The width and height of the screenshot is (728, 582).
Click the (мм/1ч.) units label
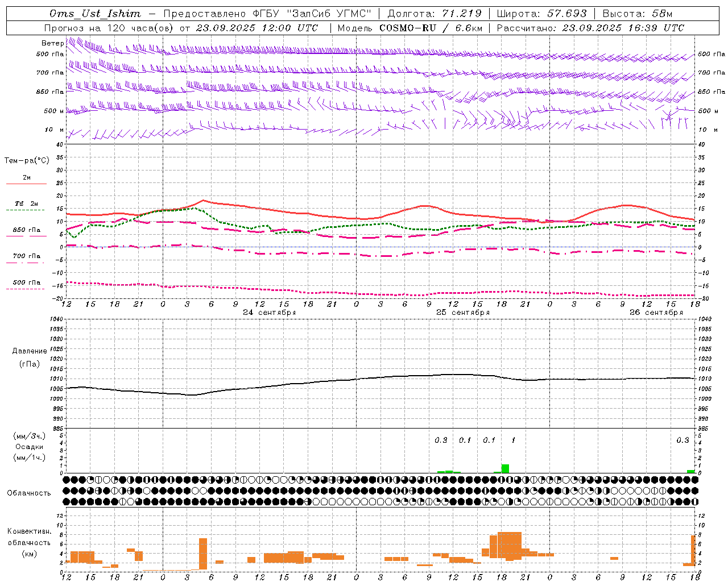pyautogui.click(x=30, y=458)
